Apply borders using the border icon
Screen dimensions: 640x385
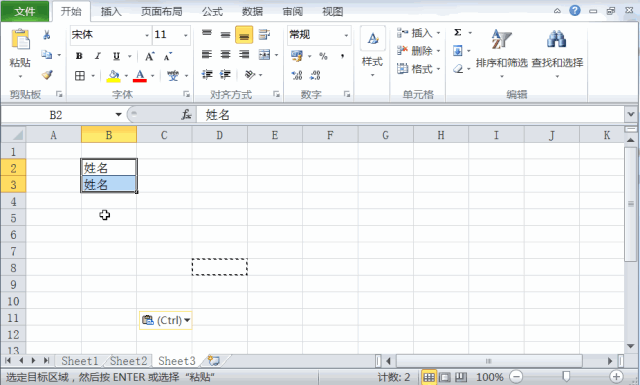(x=80, y=76)
